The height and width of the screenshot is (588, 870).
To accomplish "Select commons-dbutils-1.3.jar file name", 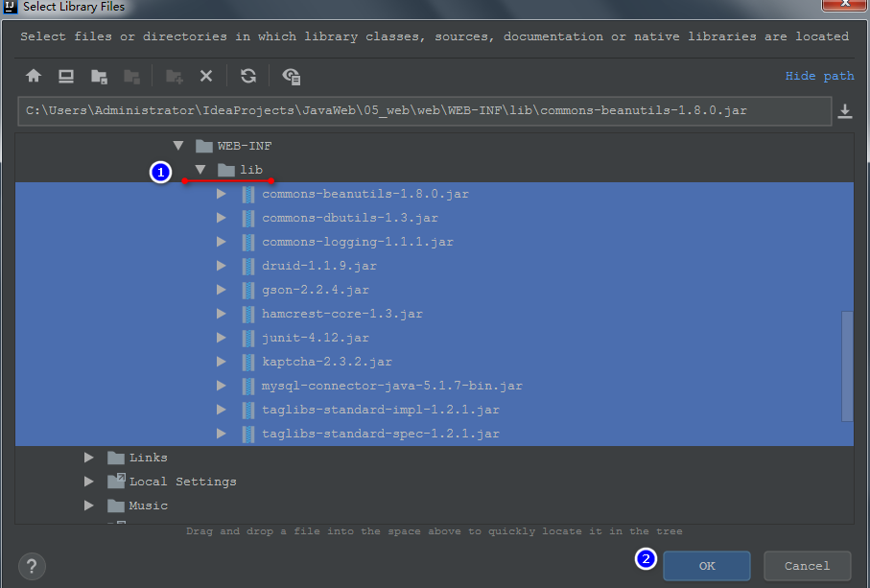I will coord(349,218).
